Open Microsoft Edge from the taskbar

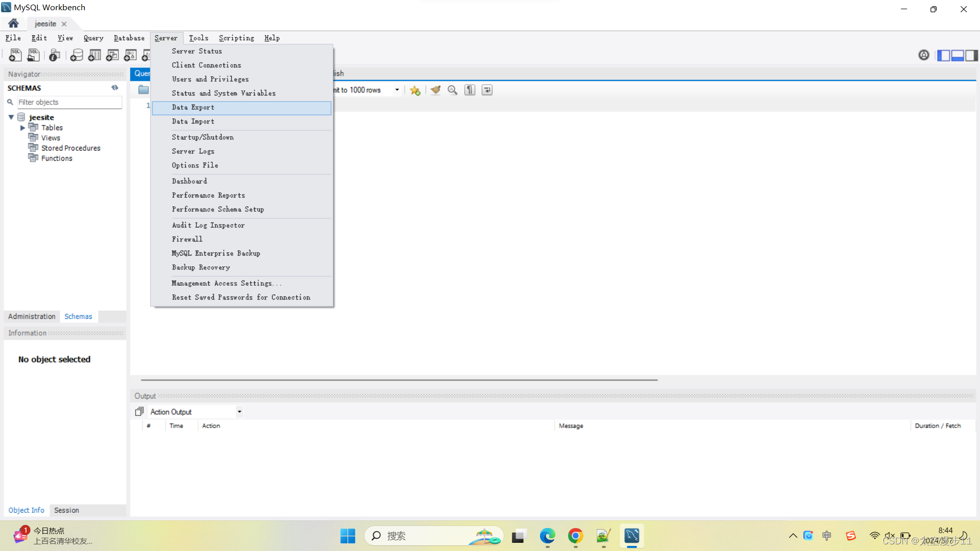547,536
